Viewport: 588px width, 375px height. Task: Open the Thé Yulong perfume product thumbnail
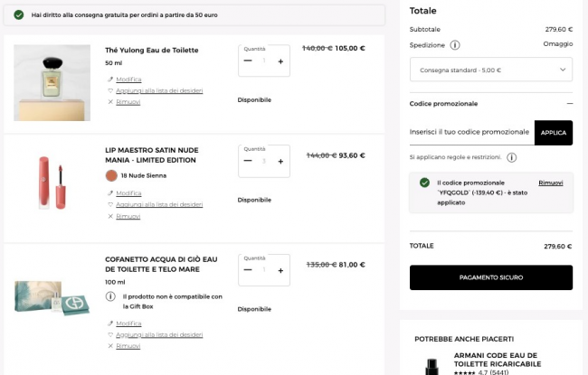(x=52, y=82)
